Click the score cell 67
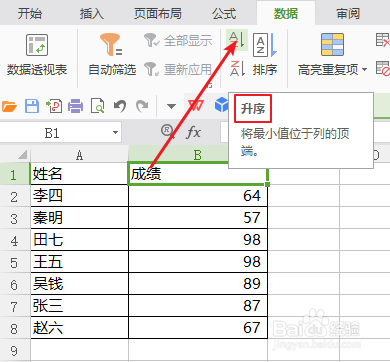This screenshot has height=362, width=390. [198, 328]
